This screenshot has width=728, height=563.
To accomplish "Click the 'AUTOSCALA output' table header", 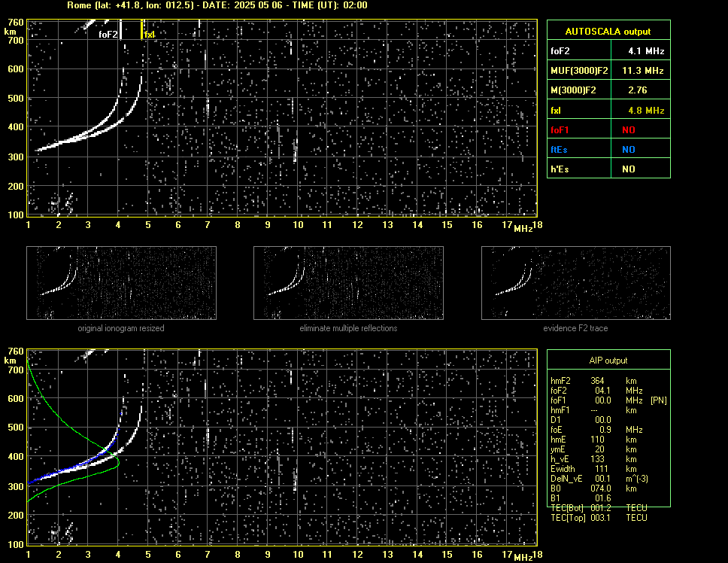I will pyautogui.click(x=608, y=31).
